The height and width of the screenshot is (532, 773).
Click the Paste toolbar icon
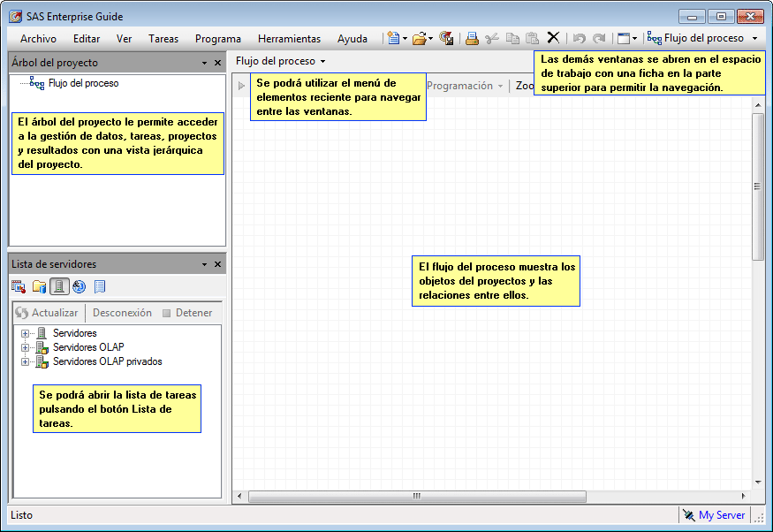[x=534, y=38]
